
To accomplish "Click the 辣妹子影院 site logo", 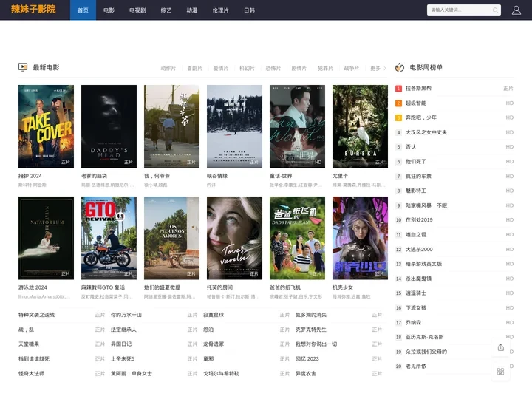I will 33,9.
